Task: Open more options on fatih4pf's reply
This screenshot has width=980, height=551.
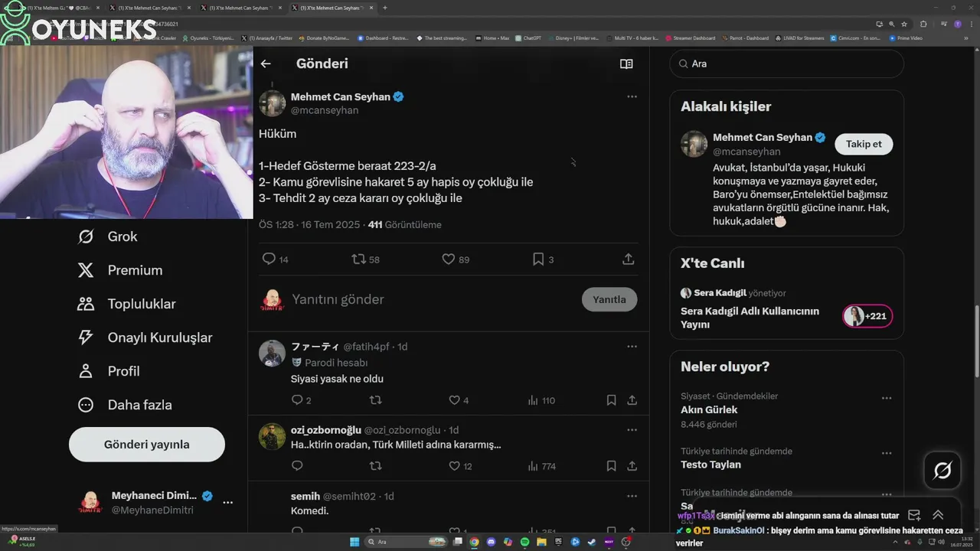Action: coord(632,347)
